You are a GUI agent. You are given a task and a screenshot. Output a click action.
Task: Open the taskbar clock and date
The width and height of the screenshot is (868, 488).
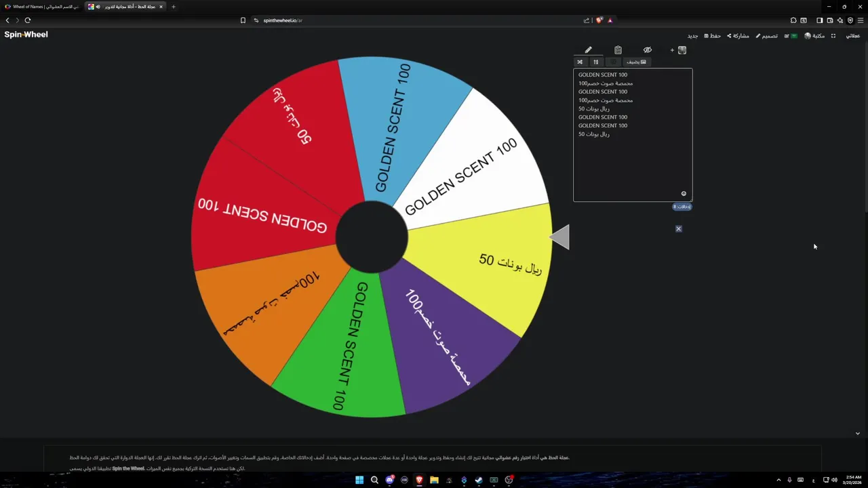coord(851,480)
